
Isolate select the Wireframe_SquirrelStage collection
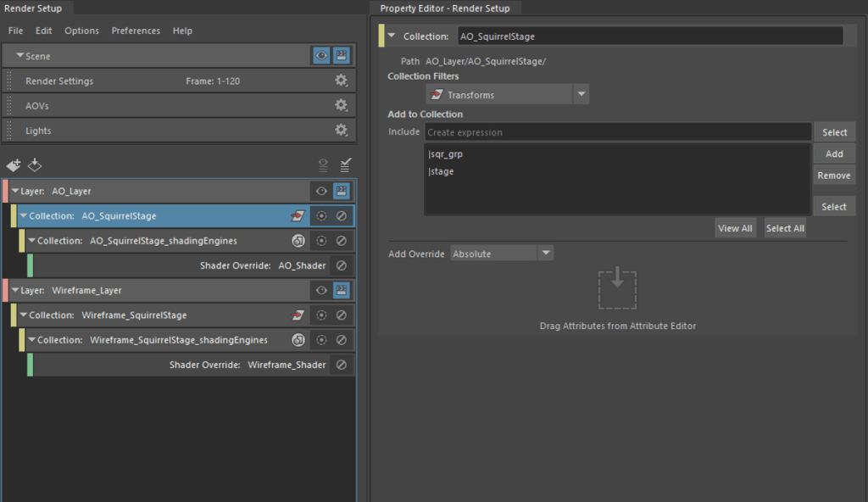[321, 315]
